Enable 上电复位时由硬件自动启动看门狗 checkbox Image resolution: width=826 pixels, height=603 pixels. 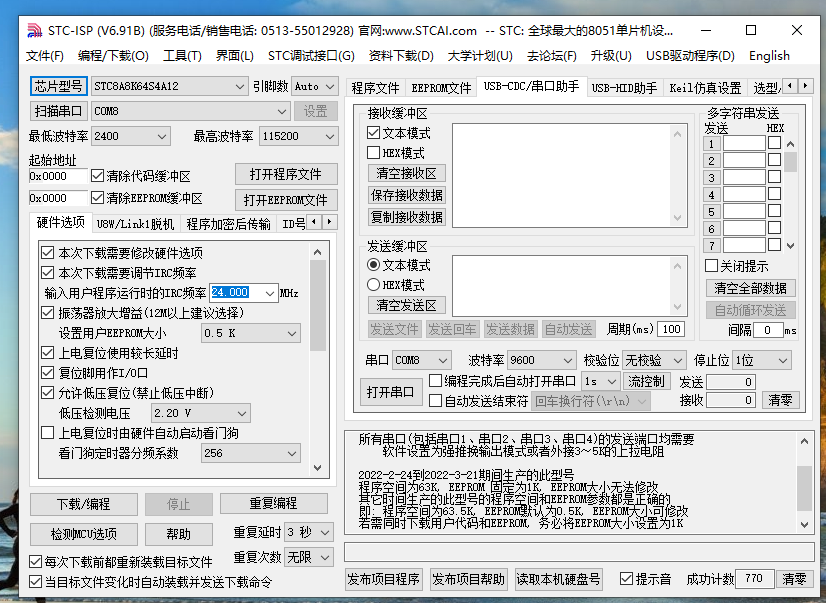click(47, 433)
